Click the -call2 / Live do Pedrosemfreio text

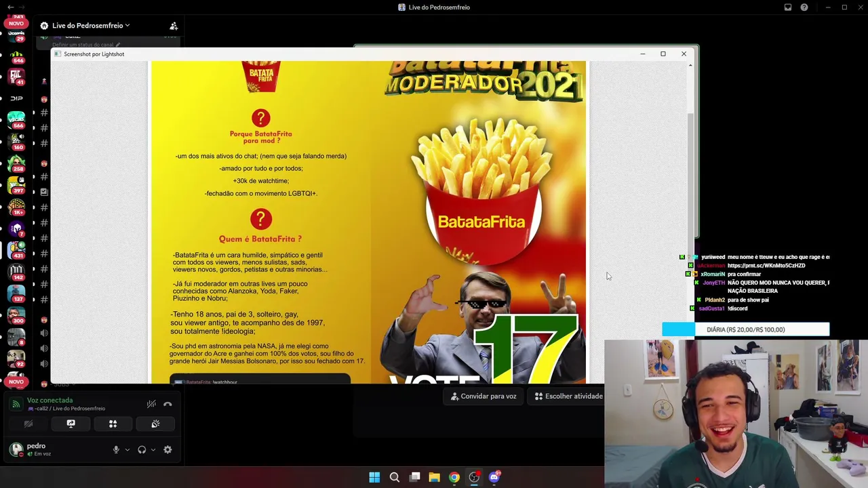[66, 409]
